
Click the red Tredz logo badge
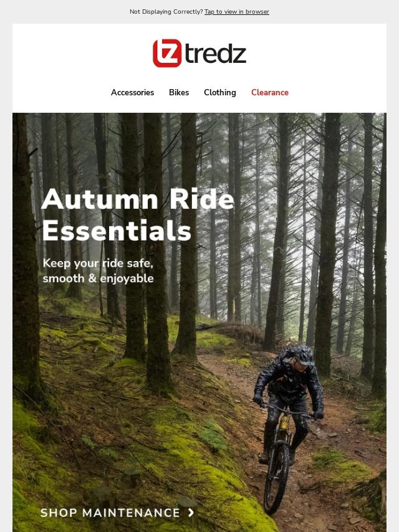(167, 53)
